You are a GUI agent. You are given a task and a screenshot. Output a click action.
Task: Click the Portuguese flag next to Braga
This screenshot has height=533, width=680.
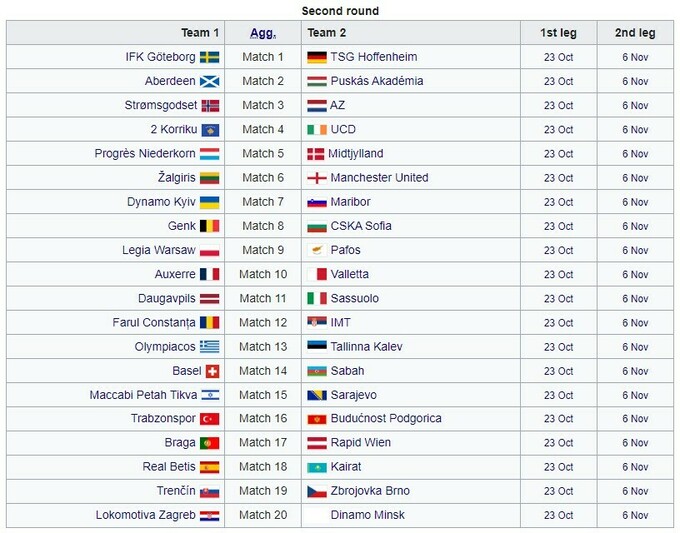[210, 443]
